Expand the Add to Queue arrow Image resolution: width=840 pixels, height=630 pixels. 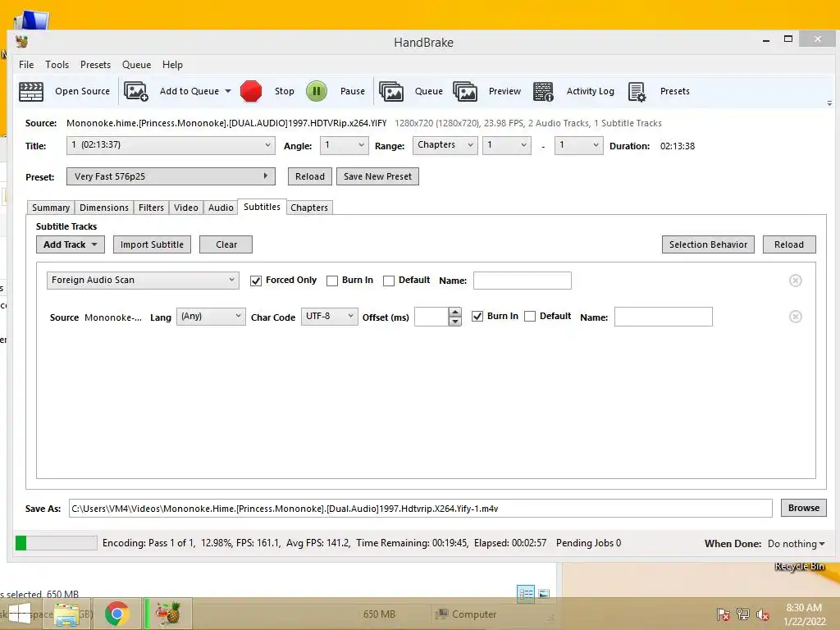228,91
